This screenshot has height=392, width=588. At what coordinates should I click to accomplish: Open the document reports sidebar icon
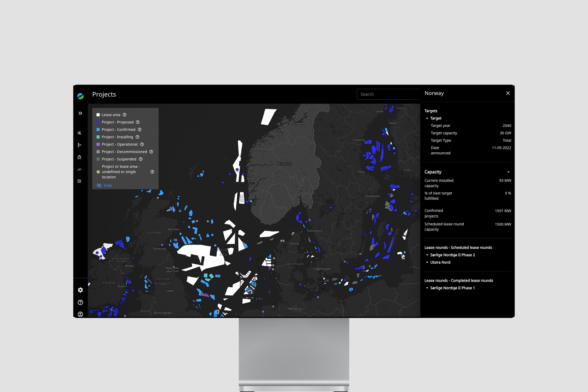[79, 181]
